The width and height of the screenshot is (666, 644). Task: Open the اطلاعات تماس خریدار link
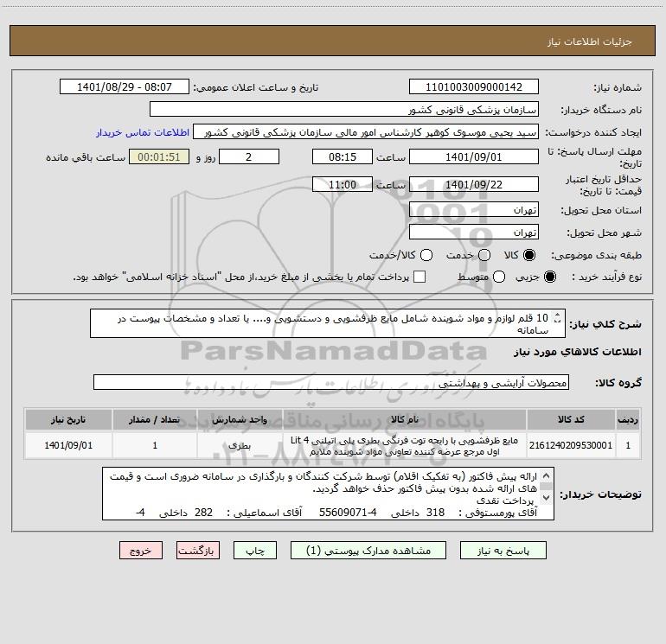pyautogui.click(x=143, y=132)
